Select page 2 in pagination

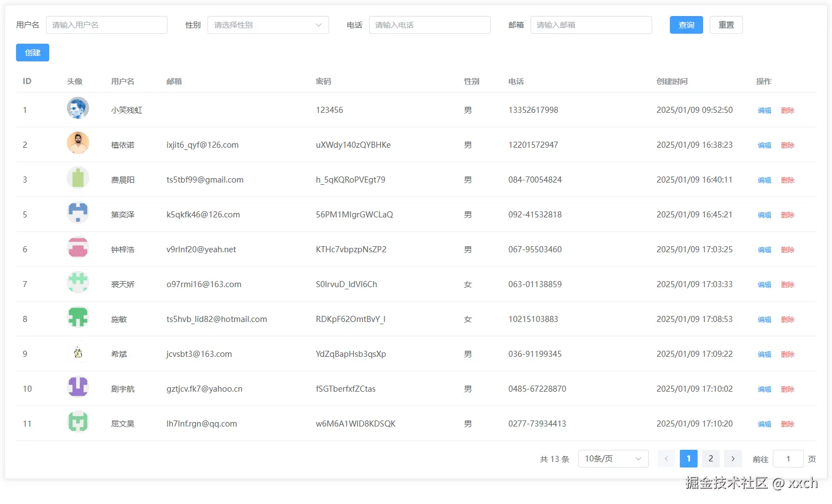coord(711,459)
